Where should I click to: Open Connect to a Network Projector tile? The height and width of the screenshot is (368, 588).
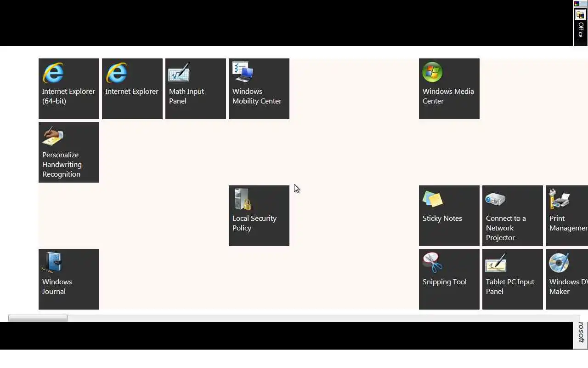pyautogui.click(x=513, y=216)
